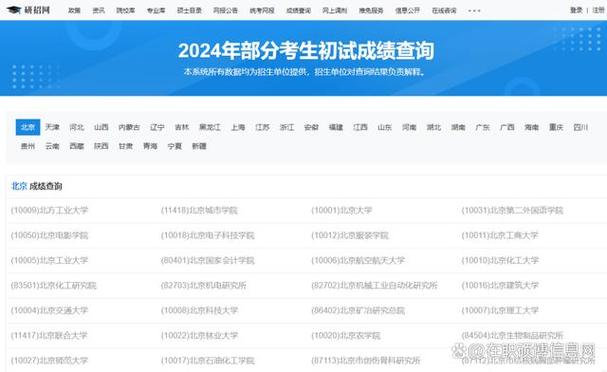Open 网上调剂 from the top menu
Image resolution: width=607 pixels, height=372 pixels.
point(334,10)
